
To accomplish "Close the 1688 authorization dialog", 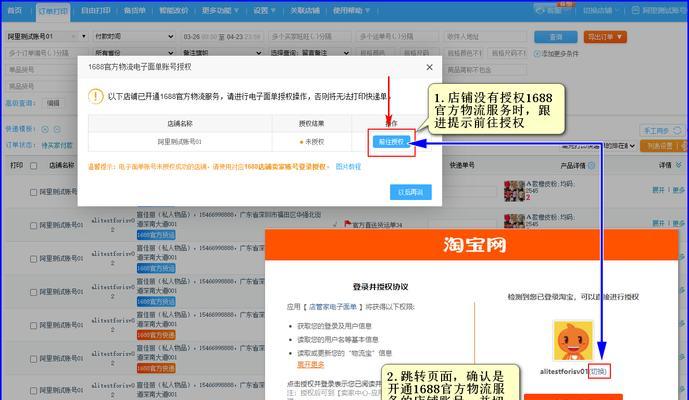I will [x=429, y=67].
